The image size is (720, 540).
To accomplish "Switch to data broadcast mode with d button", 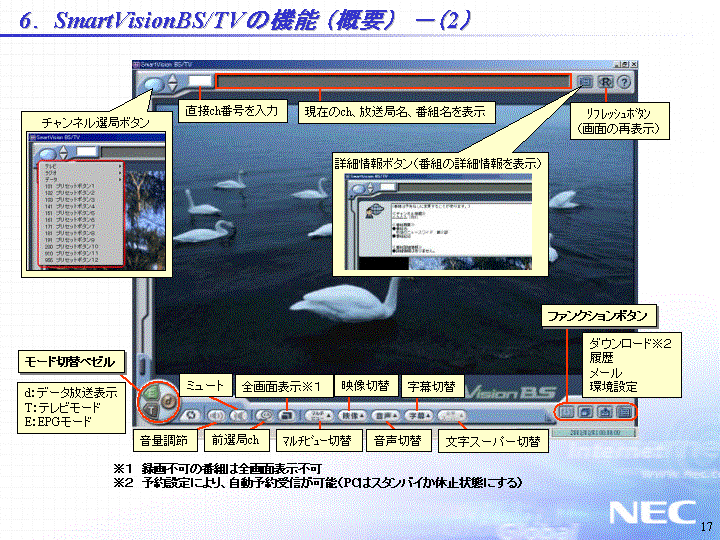I will [x=169, y=400].
